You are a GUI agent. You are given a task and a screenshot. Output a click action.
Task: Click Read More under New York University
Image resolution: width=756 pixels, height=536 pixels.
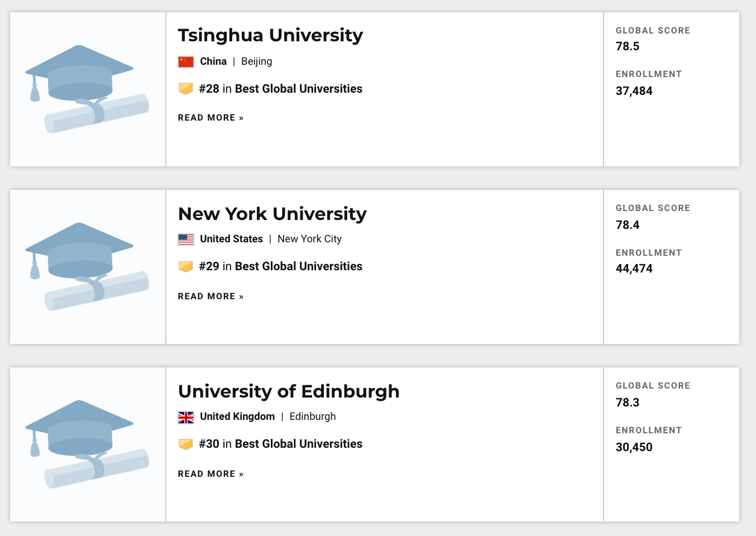point(210,296)
